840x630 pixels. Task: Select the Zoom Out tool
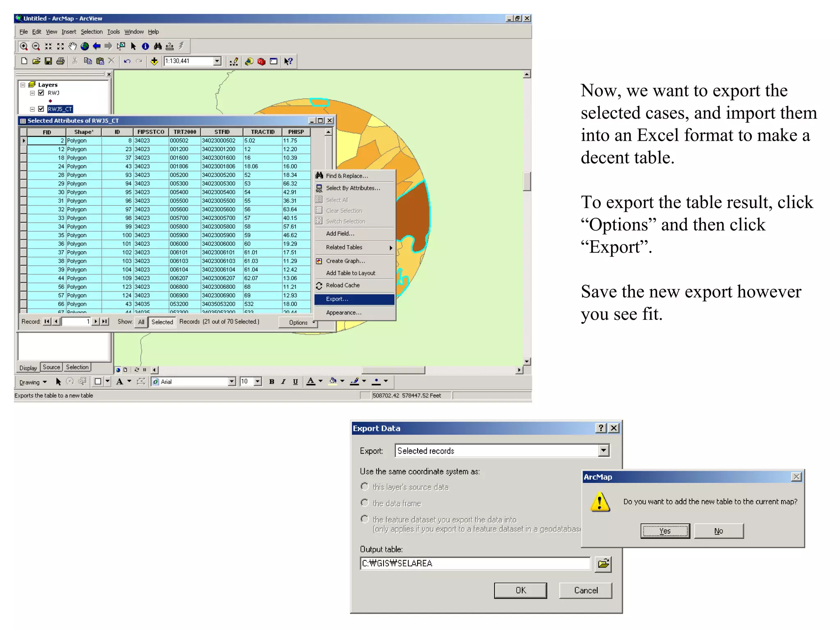tap(36, 46)
